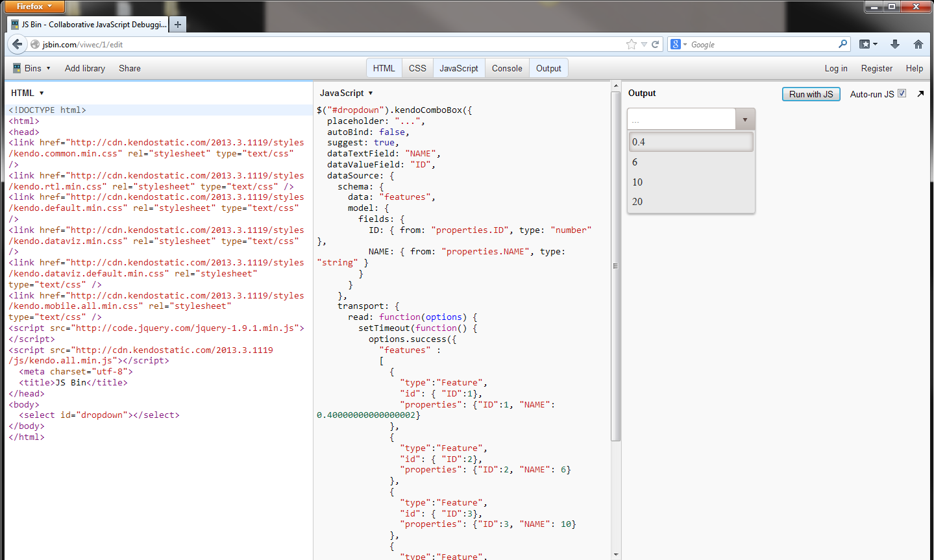
Task: Open the Google search engine selector icon
Action: tap(678, 44)
